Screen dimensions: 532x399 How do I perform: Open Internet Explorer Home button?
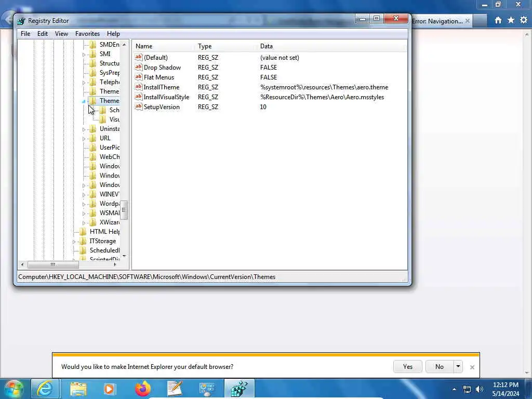(x=498, y=20)
